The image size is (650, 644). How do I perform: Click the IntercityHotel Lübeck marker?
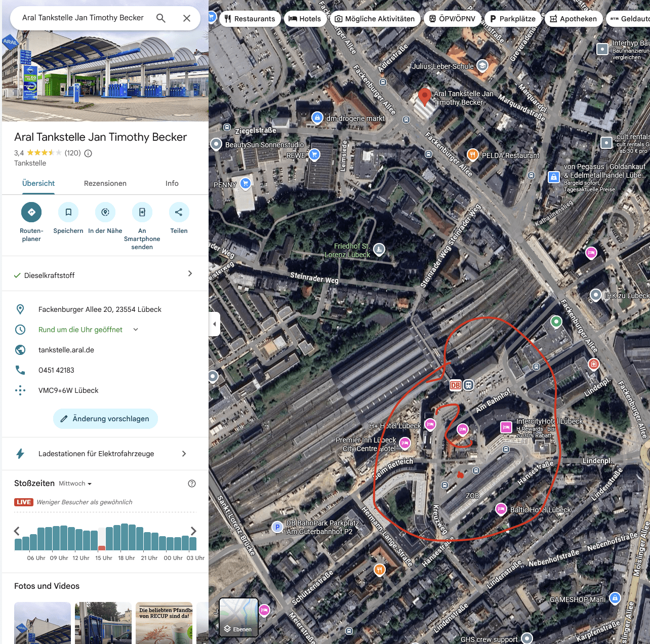click(506, 427)
